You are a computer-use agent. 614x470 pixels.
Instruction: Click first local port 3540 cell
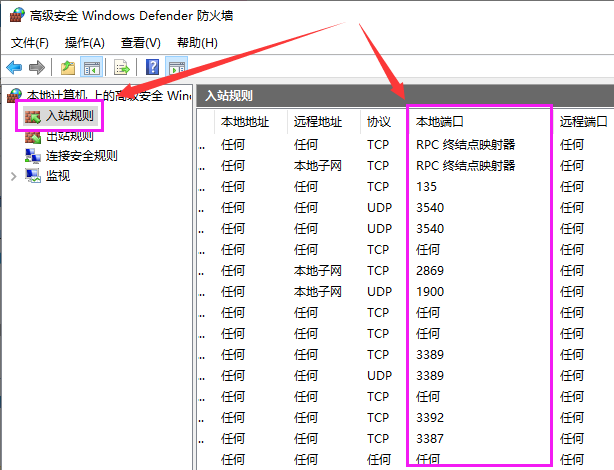(430, 208)
